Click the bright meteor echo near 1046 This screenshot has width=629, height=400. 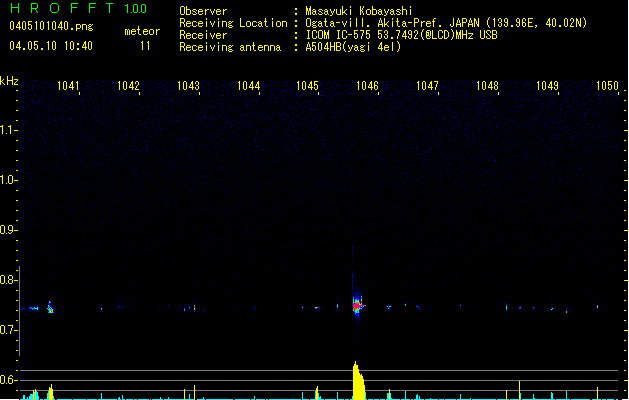(356, 305)
